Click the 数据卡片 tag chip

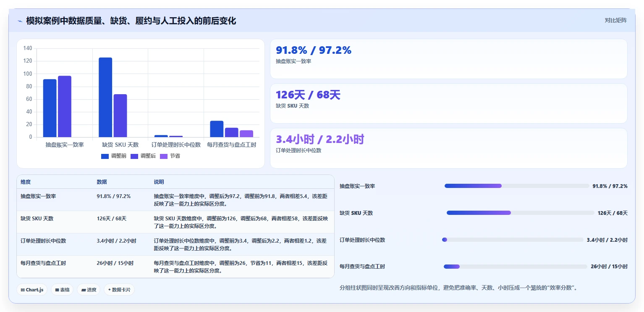click(119, 290)
